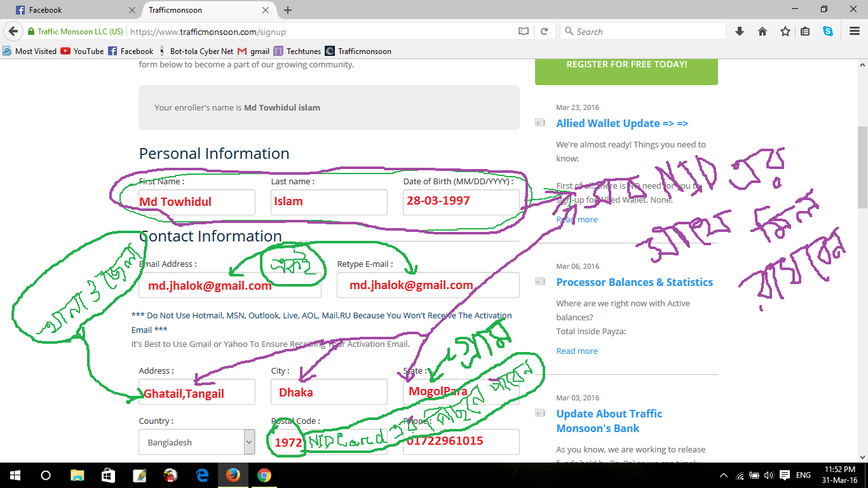Click the Last name input field
868x488 pixels.
click(x=329, y=202)
